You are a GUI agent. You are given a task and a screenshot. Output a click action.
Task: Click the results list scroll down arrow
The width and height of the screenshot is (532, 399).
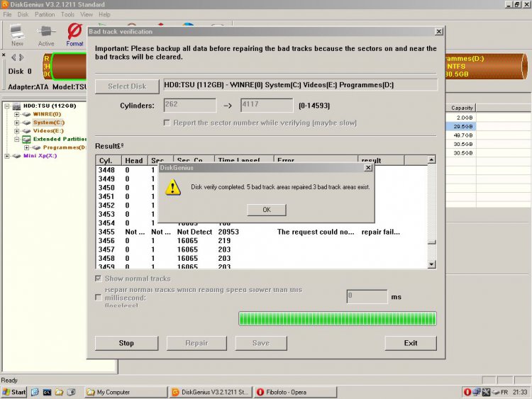click(431, 264)
